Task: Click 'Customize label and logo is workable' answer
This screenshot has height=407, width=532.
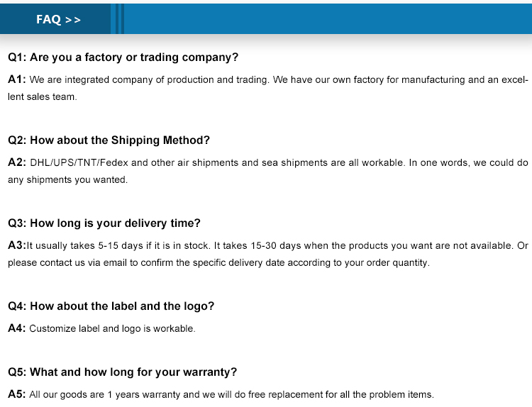Action: pyautogui.click(x=112, y=329)
